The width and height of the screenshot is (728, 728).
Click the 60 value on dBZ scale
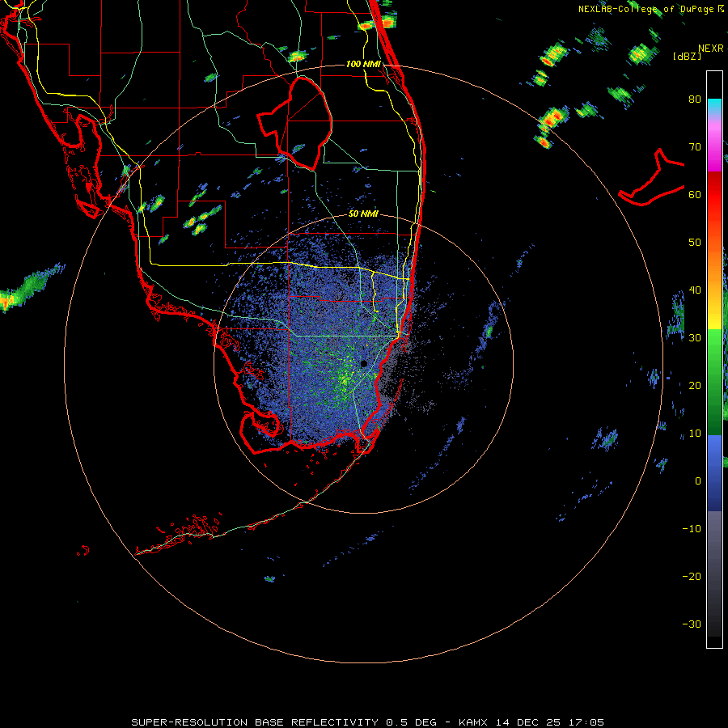coord(695,194)
